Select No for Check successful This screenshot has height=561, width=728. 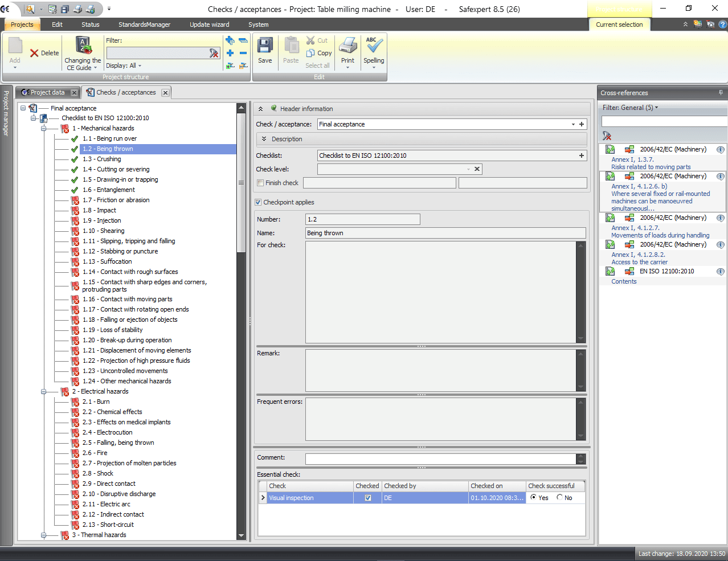pyautogui.click(x=560, y=498)
